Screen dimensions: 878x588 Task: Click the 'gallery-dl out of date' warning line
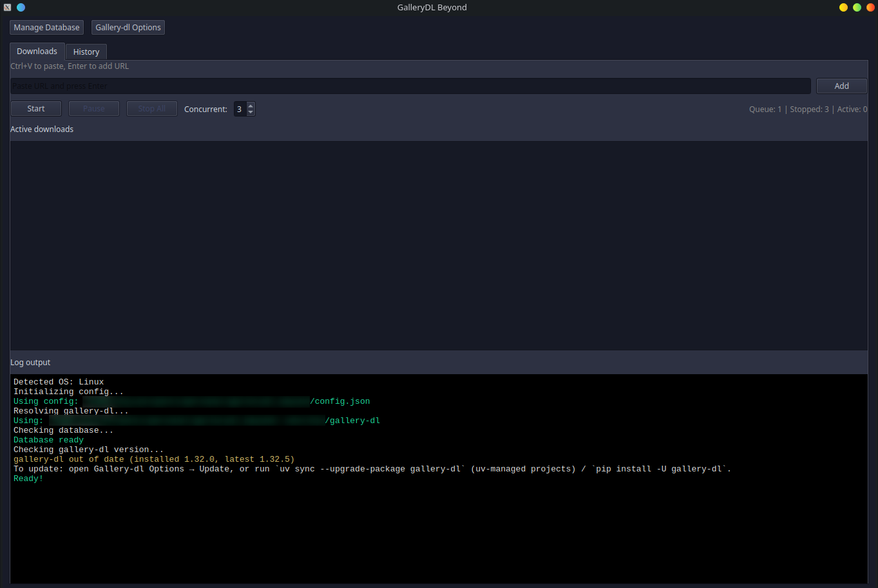tap(154, 459)
